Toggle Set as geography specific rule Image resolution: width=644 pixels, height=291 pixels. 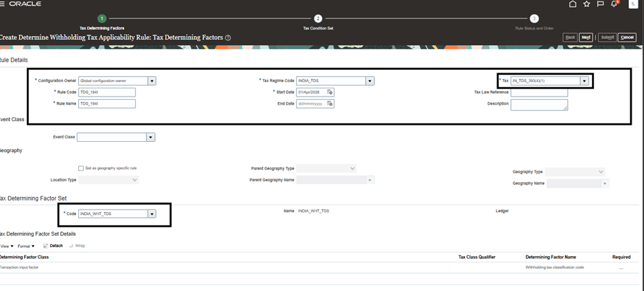click(x=81, y=168)
